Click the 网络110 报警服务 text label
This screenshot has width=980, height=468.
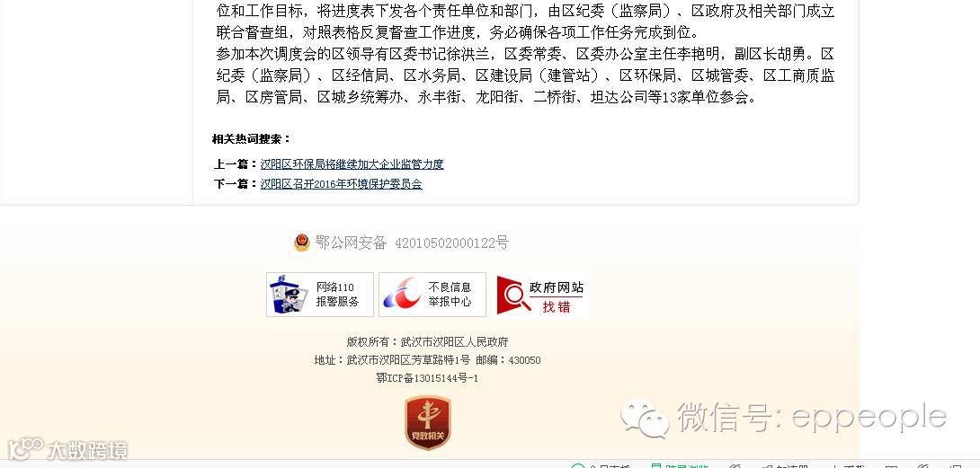point(337,295)
